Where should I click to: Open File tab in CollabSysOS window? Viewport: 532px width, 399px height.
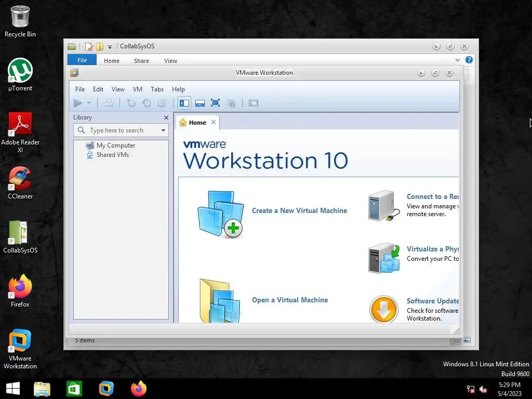point(82,60)
